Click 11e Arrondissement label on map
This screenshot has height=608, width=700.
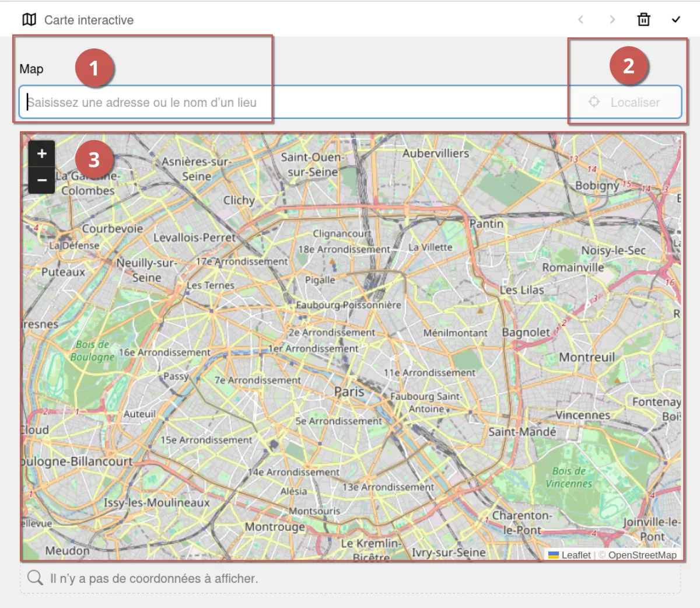(x=429, y=372)
